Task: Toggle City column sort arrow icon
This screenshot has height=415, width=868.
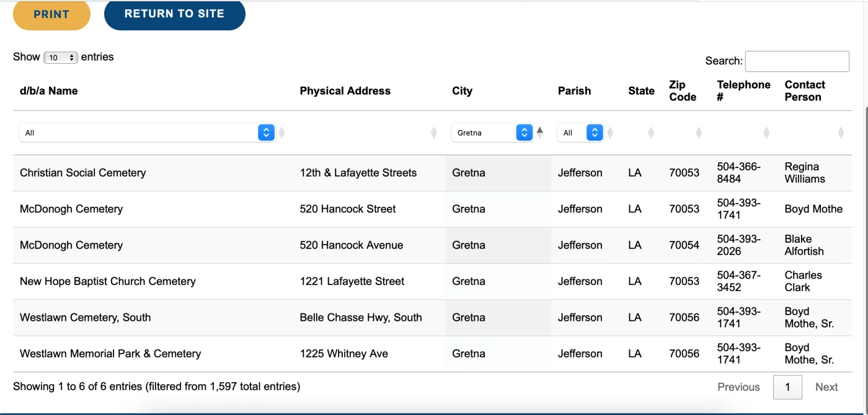Action: click(x=539, y=132)
